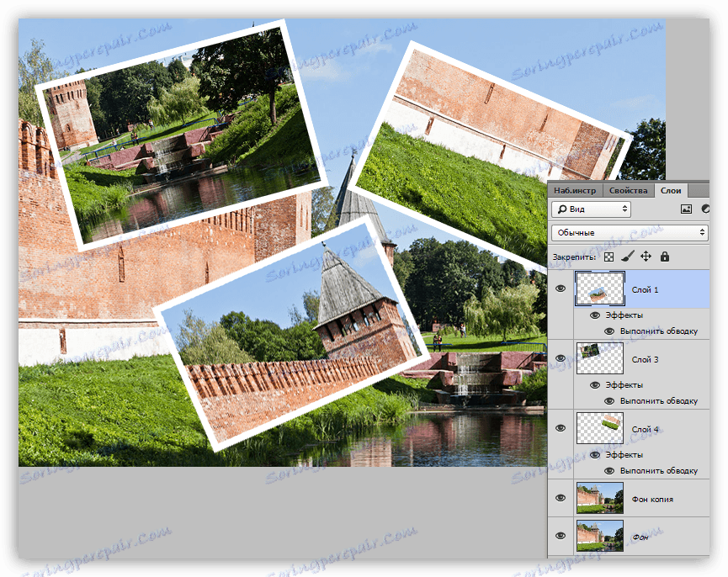This screenshot has height=577, width=728.
Task: Select the Слой 4 layer thumbnail
Action: 600,428
